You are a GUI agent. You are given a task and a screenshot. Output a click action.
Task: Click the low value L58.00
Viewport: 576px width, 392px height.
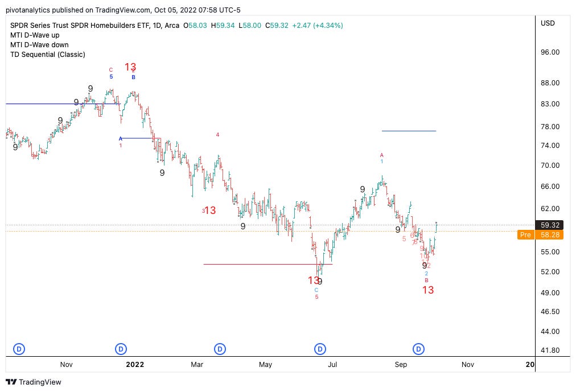[x=250, y=26]
